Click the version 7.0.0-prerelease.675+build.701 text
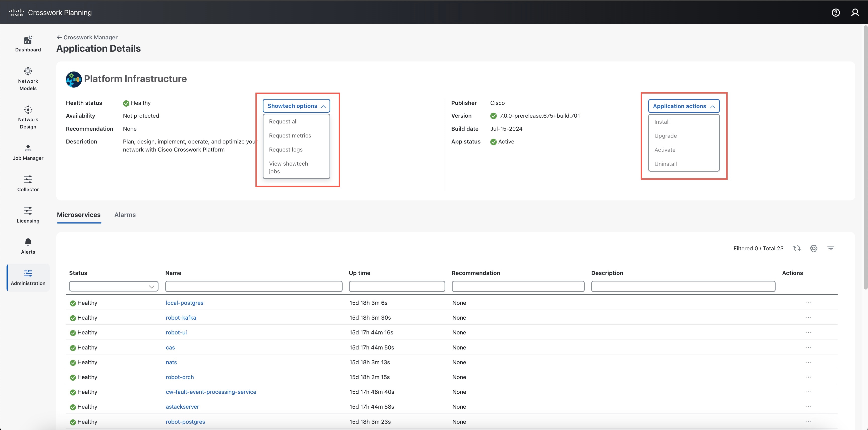The image size is (868, 430). click(539, 116)
